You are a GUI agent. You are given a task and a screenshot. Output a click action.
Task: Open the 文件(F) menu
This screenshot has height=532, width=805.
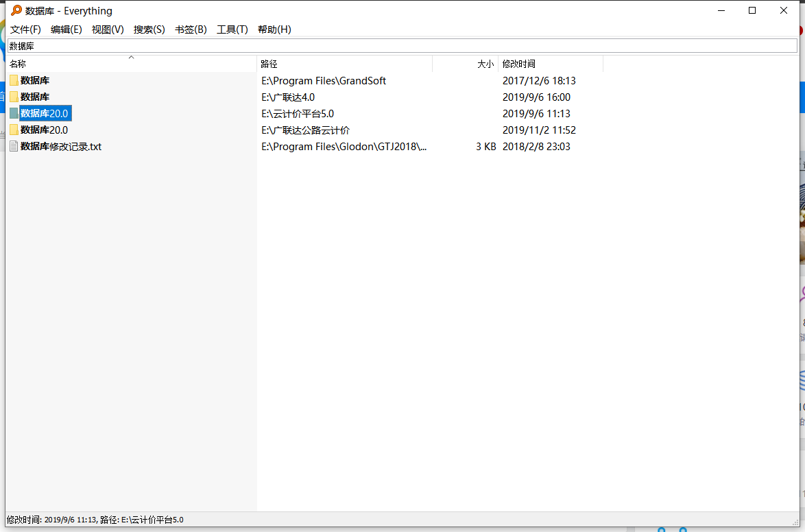[25, 29]
